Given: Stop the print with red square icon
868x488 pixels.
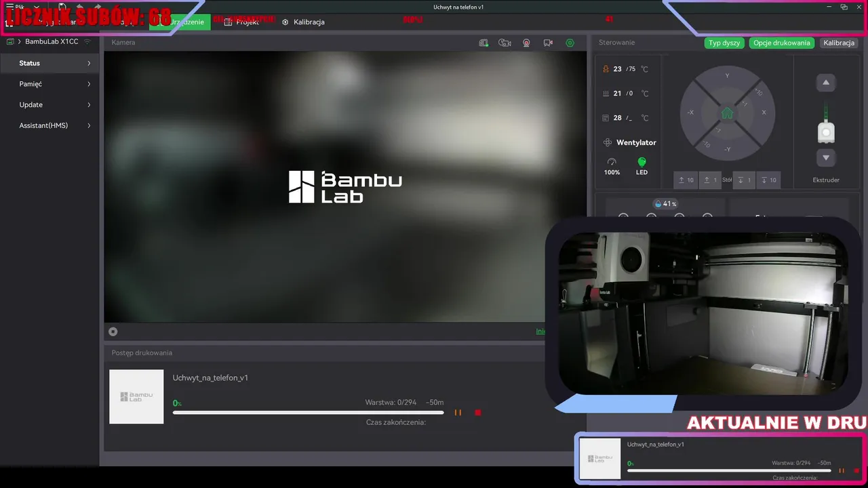Looking at the screenshot, I should click(x=478, y=412).
